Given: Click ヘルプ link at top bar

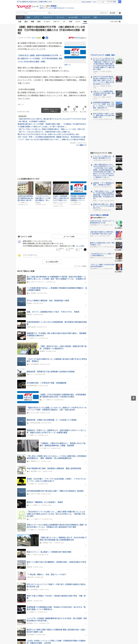Looking at the screenshot, I should tap(94, 2).
